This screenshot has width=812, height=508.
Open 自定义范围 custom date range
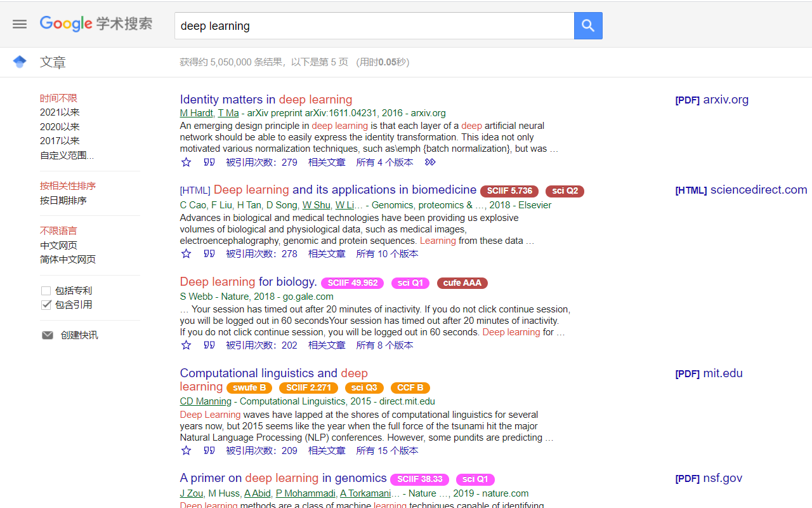click(67, 155)
